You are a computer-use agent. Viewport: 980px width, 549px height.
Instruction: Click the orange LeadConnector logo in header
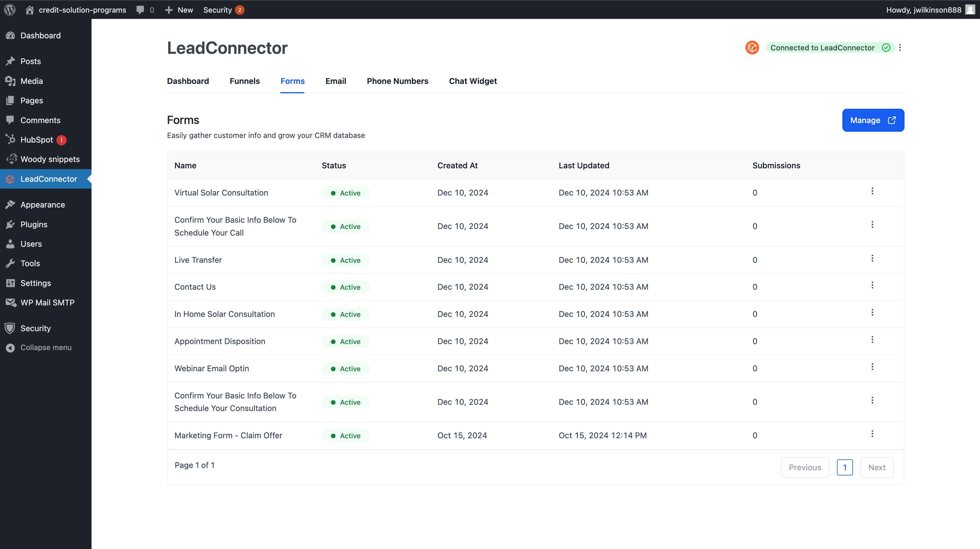752,48
